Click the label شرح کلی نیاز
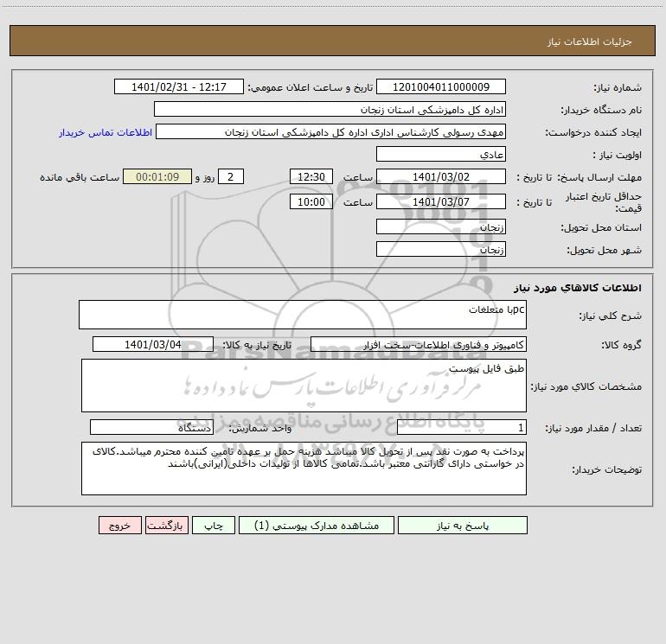The image size is (666, 644). point(611,316)
